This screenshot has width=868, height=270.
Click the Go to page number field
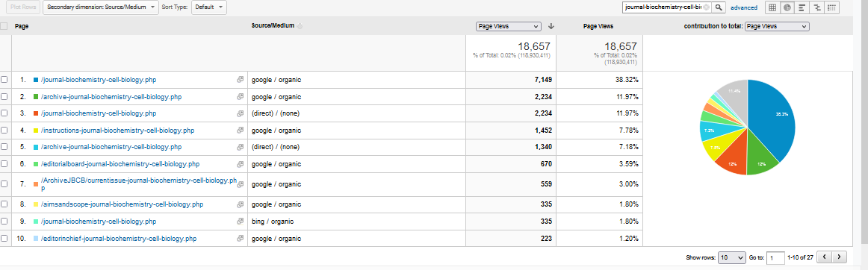click(776, 257)
